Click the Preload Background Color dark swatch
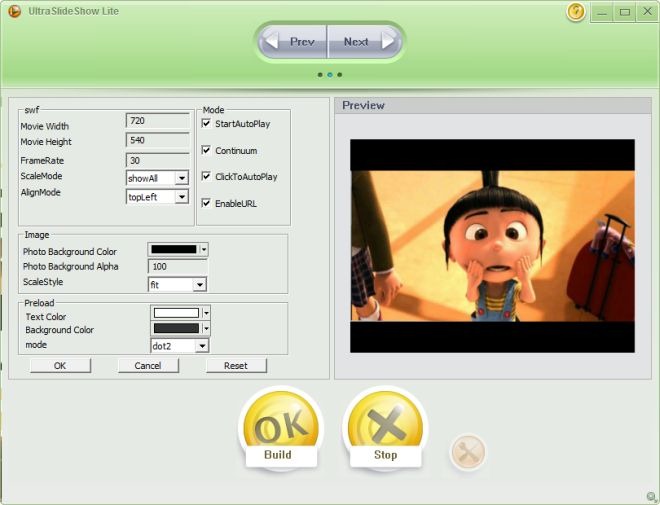This screenshot has height=505, width=660. (176, 328)
